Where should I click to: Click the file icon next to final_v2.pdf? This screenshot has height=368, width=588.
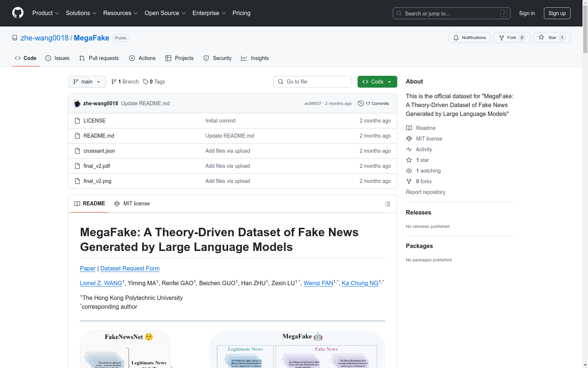point(77,166)
